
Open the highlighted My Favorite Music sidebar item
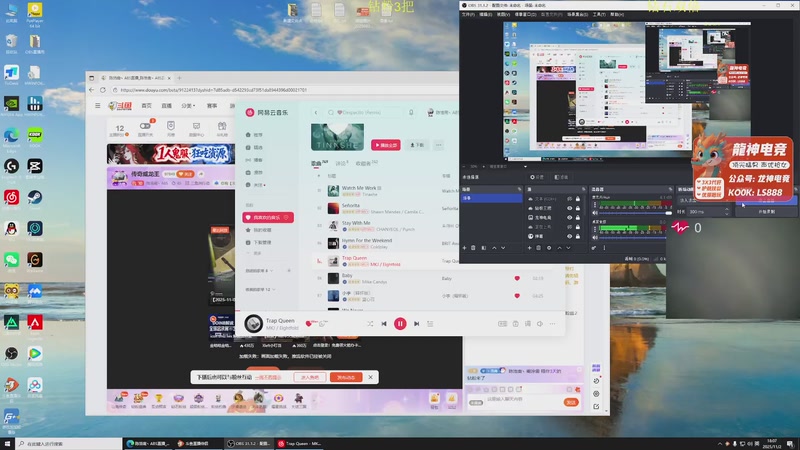pos(268,217)
